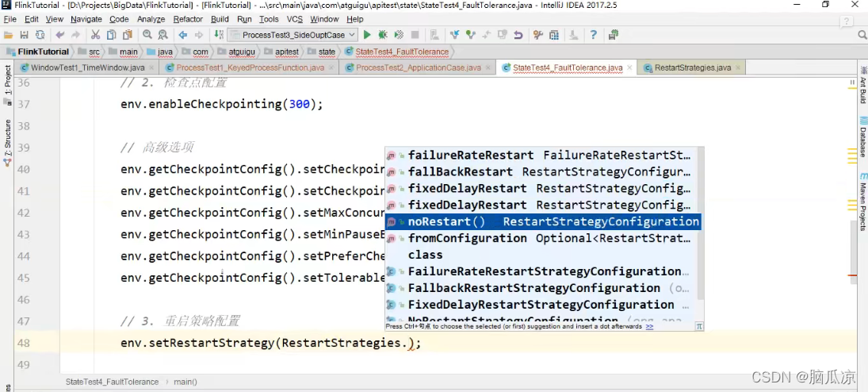Open the Edit menu
Viewport: 868px width, 392px height.
pos(32,19)
